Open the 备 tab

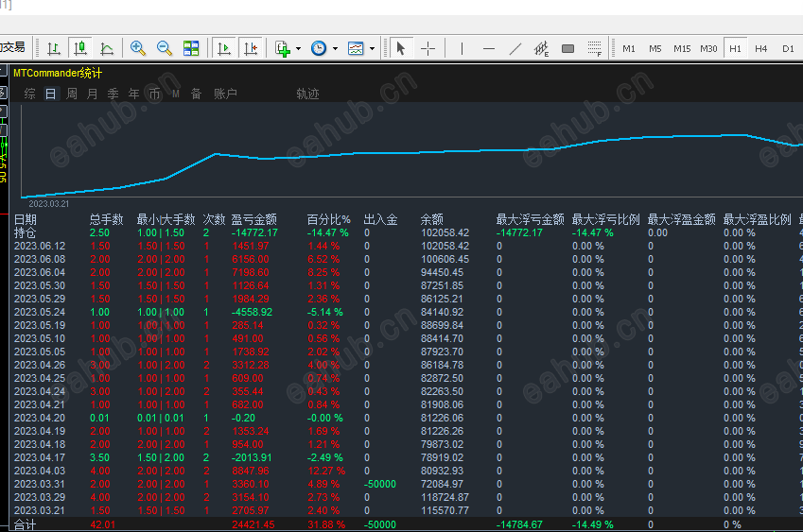(196, 94)
